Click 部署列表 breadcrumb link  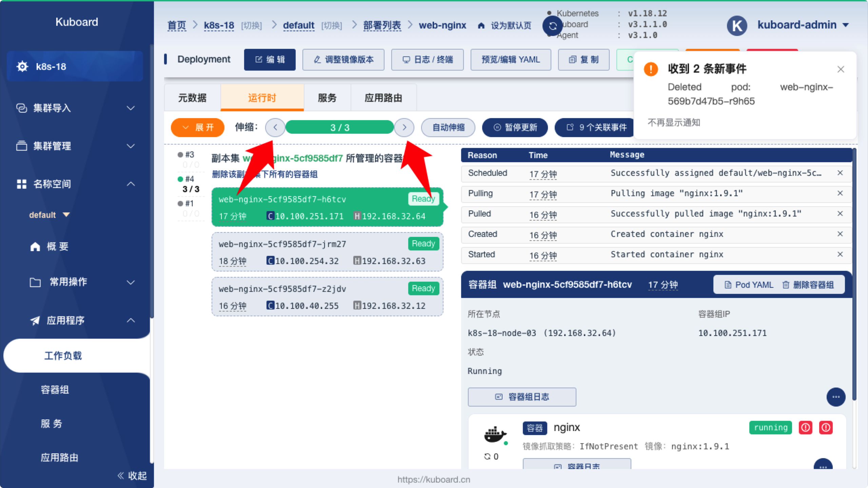click(382, 25)
